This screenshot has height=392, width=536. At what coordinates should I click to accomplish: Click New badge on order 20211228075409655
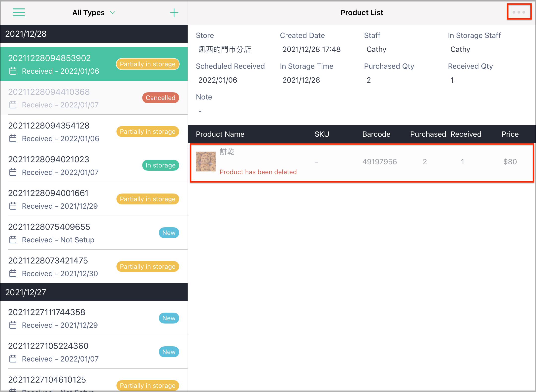point(169,233)
